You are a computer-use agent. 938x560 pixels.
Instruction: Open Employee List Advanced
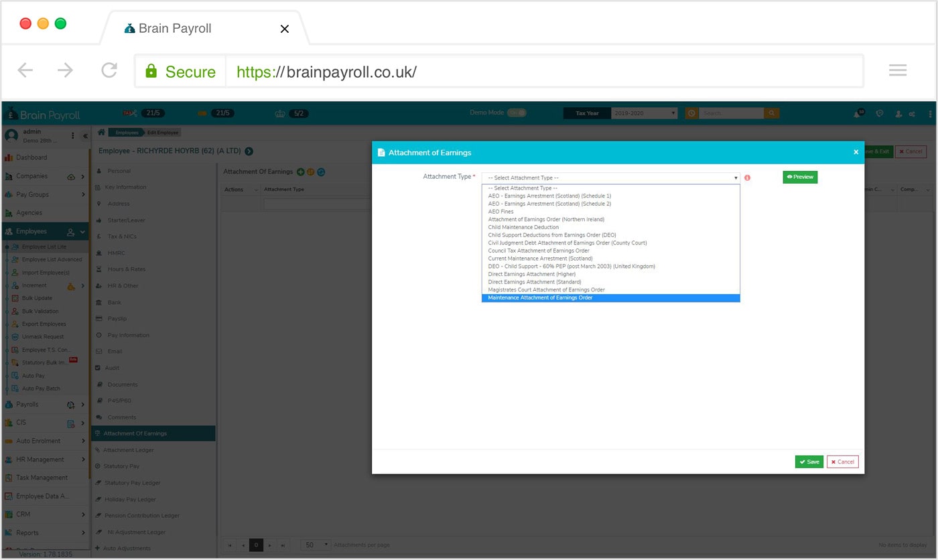coord(52,259)
